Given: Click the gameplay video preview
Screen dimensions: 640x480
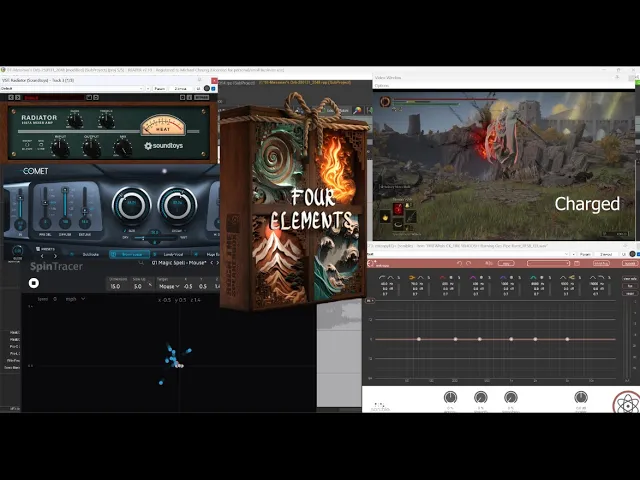Looking at the screenshot, I should pyautogui.click(x=504, y=165).
